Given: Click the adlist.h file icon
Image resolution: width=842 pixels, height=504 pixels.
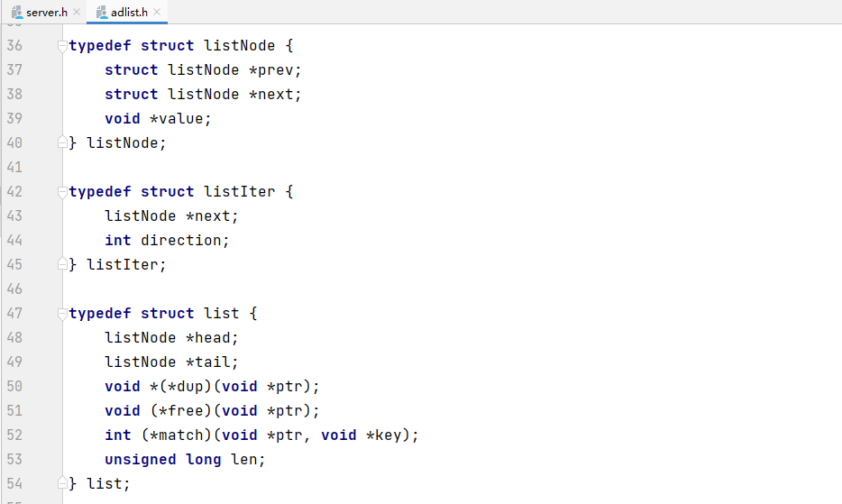Looking at the screenshot, I should (101, 12).
